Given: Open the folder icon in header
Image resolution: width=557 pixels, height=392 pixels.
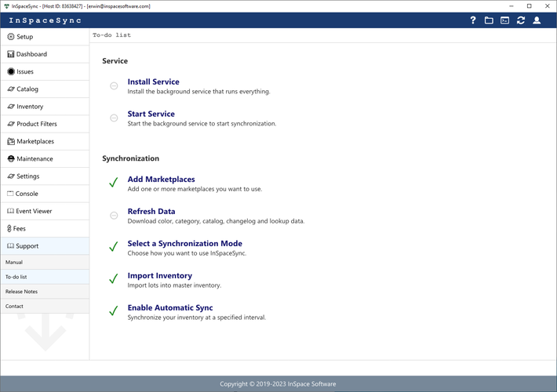Looking at the screenshot, I should coord(489,20).
